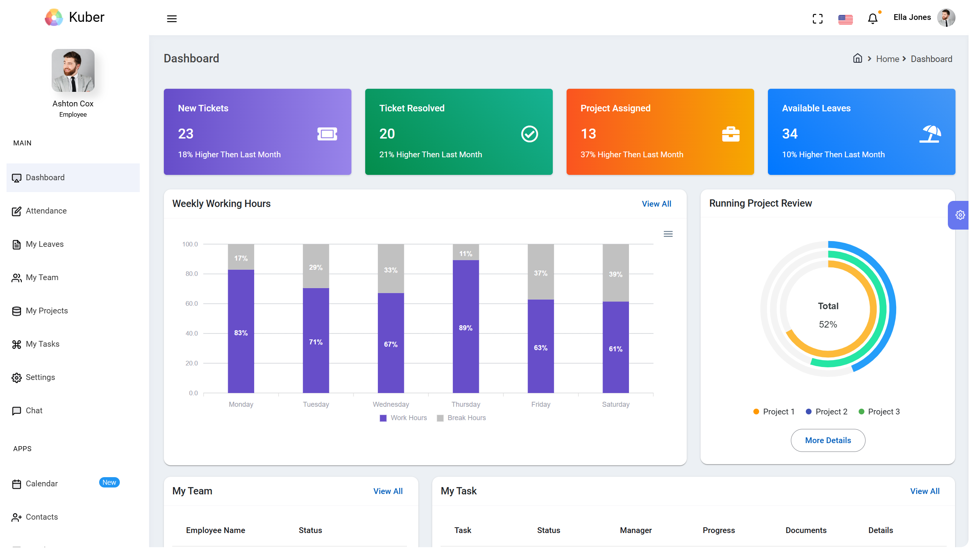The image size is (980, 551).
Task: Navigate to My Tasks in the sidebar
Action: [42, 344]
